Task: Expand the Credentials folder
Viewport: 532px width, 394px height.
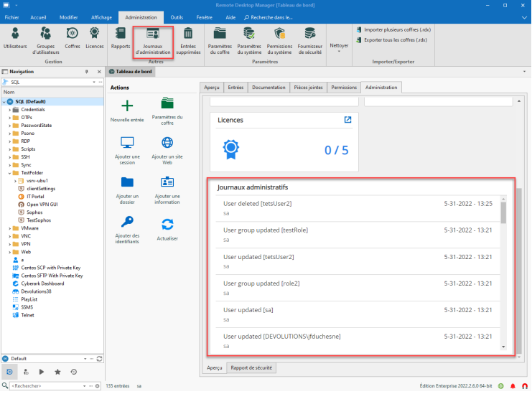Action: point(10,109)
